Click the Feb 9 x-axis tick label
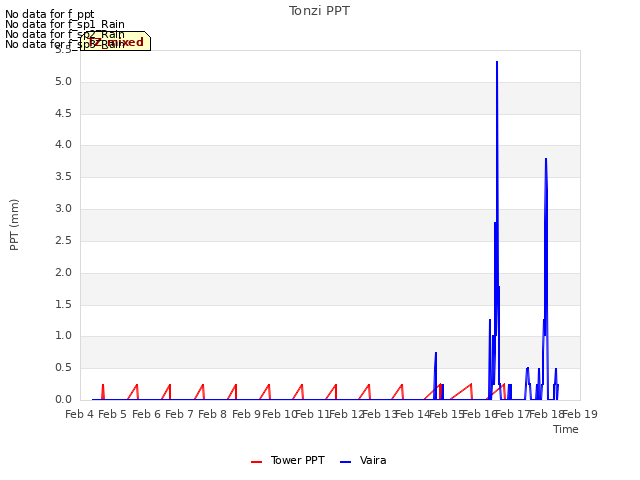 point(246,414)
